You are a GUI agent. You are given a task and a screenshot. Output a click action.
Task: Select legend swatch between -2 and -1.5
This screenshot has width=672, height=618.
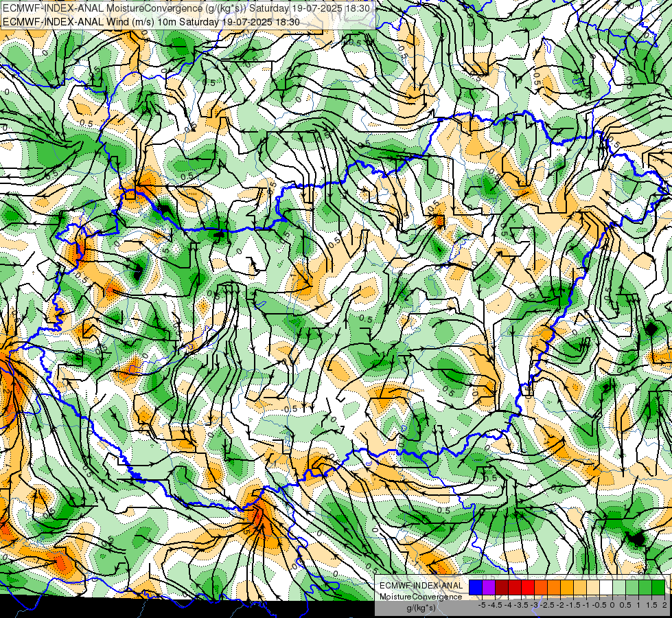point(567,587)
